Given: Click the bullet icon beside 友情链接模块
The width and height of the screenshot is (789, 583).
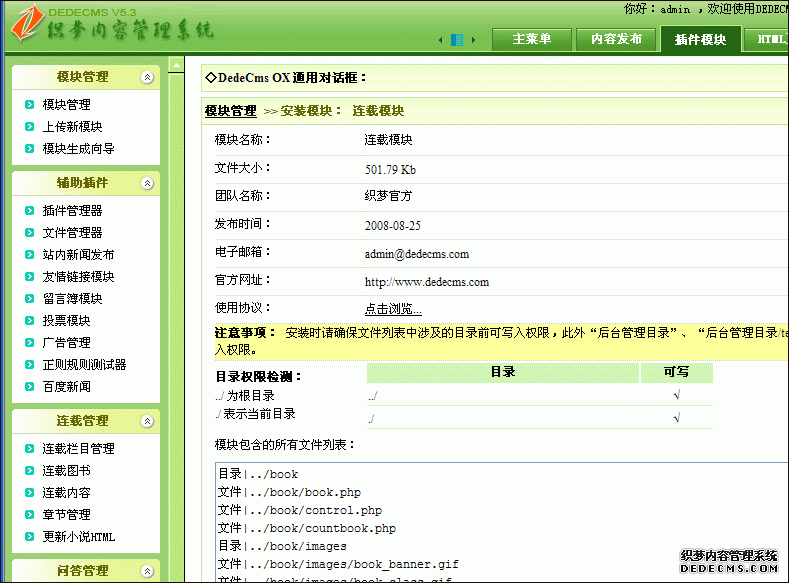Looking at the screenshot, I should (x=29, y=277).
